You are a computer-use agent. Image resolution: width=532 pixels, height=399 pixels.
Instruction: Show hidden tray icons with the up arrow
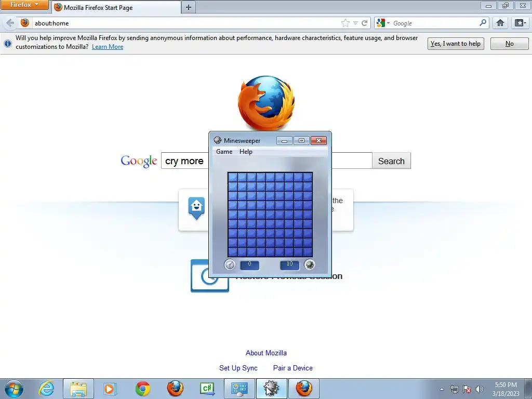(x=442, y=389)
